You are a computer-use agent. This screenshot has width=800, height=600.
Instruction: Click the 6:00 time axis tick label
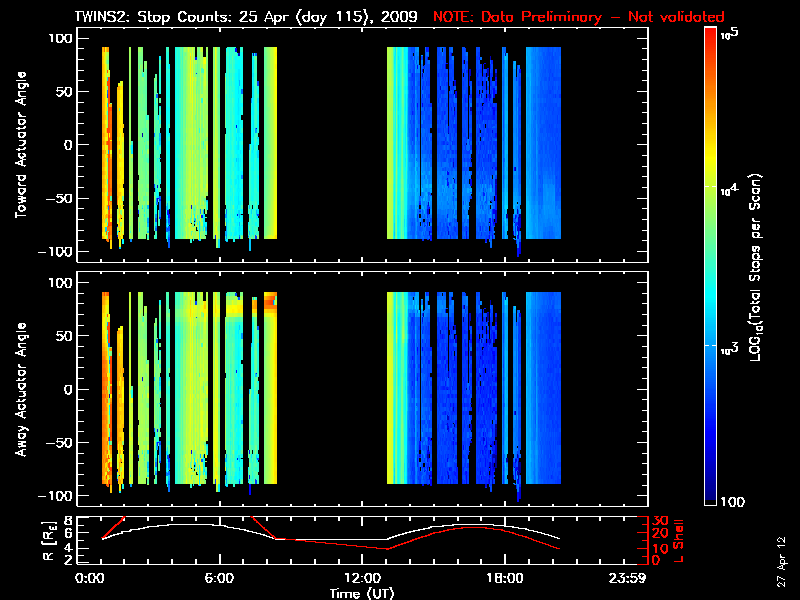218,578
